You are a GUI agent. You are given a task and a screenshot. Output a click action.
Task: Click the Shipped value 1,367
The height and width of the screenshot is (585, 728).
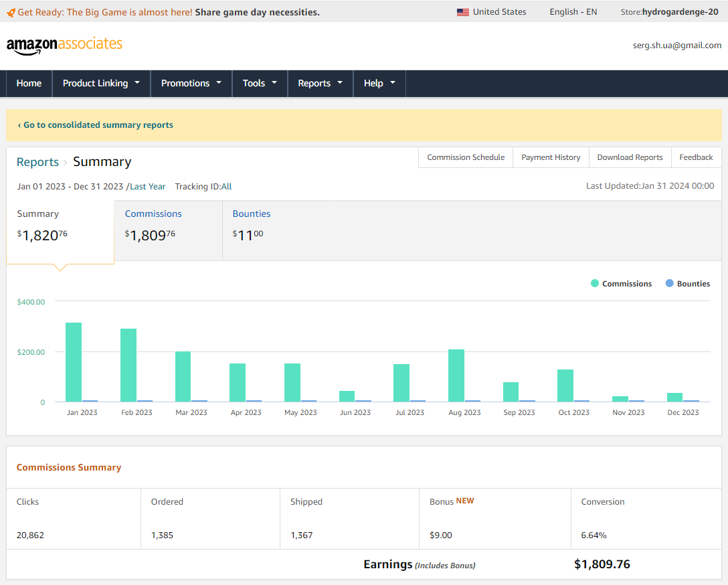[x=302, y=535]
